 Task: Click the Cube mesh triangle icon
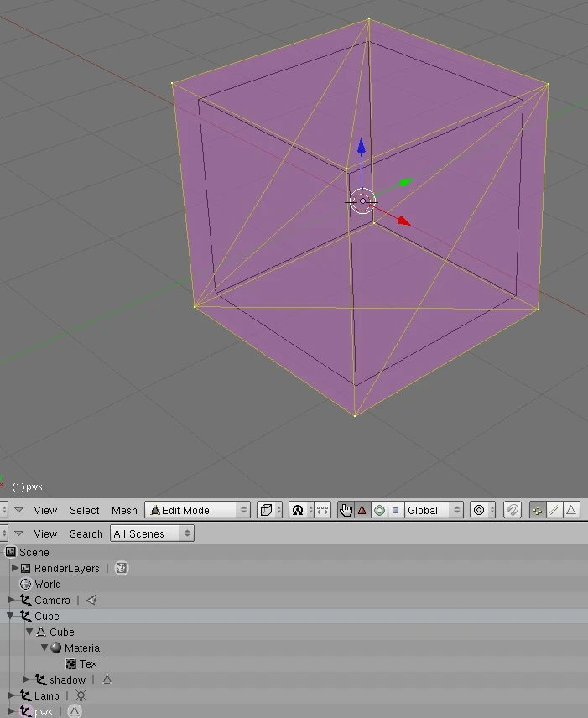[41, 632]
